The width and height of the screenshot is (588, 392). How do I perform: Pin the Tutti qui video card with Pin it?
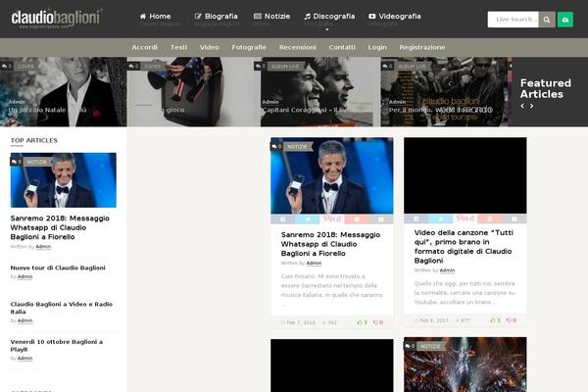click(465, 219)
